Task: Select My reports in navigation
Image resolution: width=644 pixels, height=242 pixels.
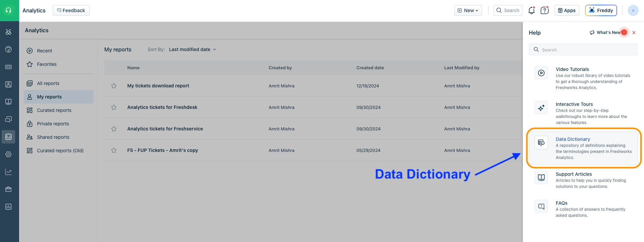Action: pos(59,97)
